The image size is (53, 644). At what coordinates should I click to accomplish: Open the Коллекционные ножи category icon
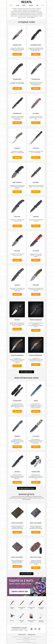(x=31, y=603)
